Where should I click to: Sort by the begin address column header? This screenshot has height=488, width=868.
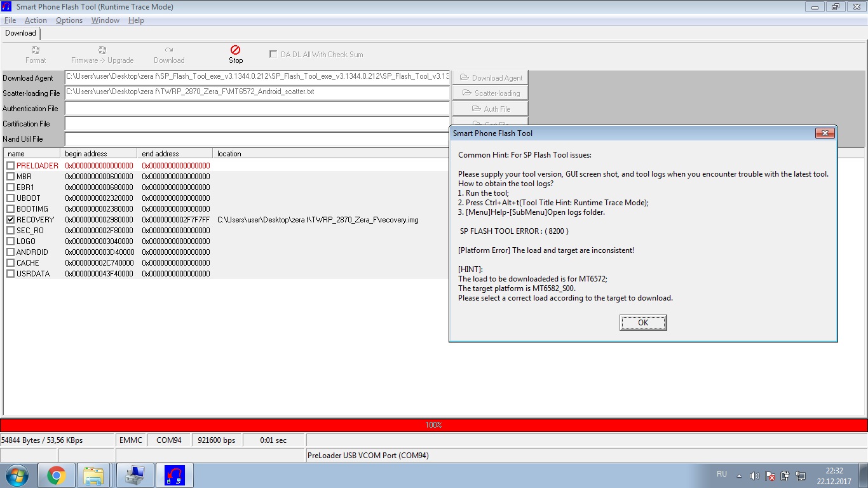coord(99,154)
